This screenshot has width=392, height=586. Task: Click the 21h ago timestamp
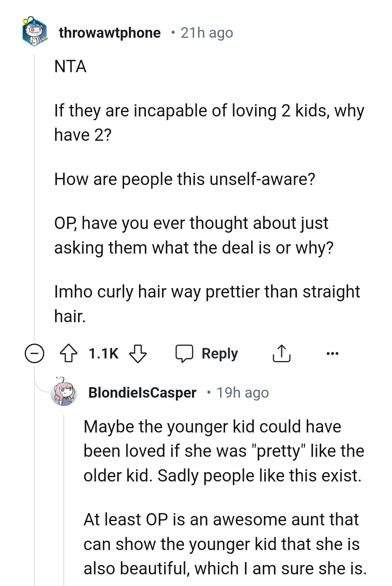pyautogui.click(x=207, y=33)
